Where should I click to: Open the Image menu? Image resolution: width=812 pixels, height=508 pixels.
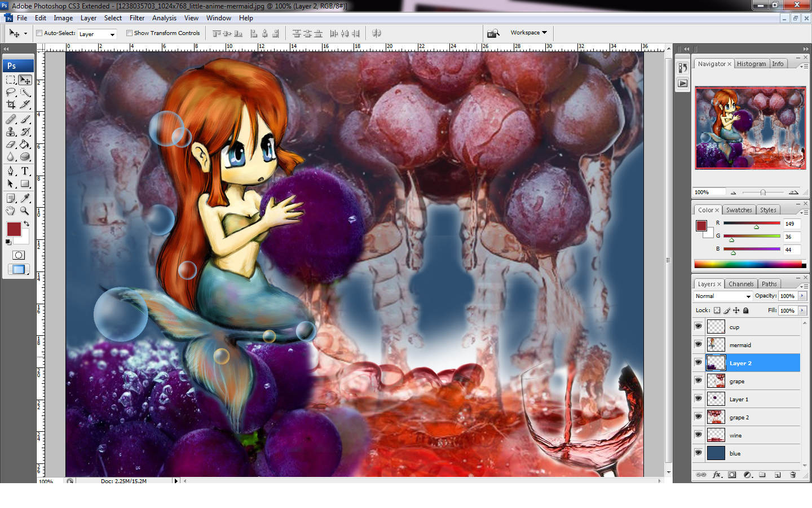point(63,18)
